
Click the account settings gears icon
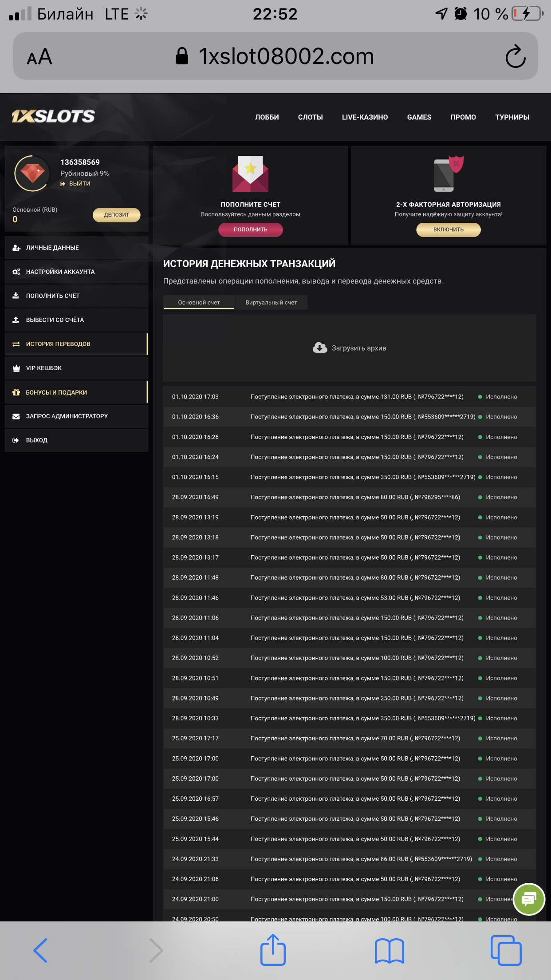pyautogui.click(x=16, y=272)
